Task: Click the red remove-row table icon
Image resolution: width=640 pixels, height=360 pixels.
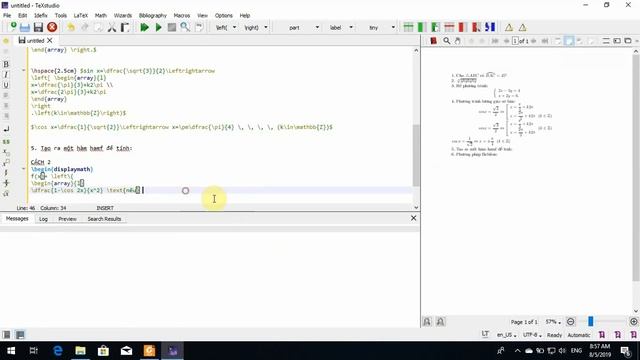Action: (x=449, y=27)
